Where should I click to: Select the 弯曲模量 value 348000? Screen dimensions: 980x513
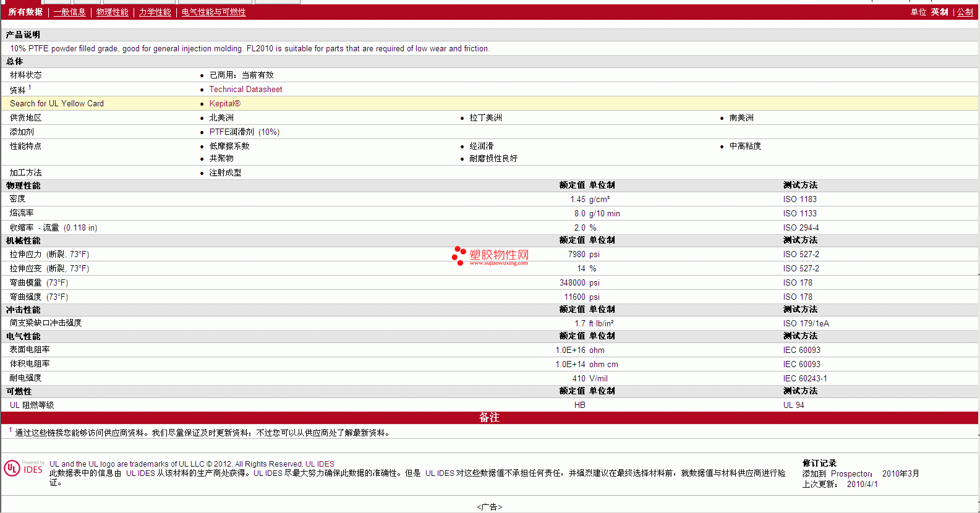(573, 282)
